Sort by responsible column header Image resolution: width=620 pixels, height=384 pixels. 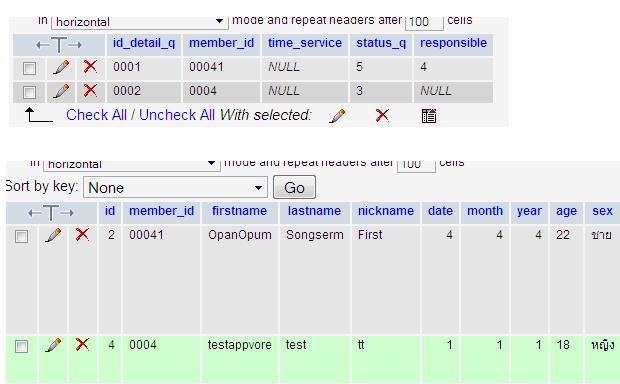click(454, 43)
